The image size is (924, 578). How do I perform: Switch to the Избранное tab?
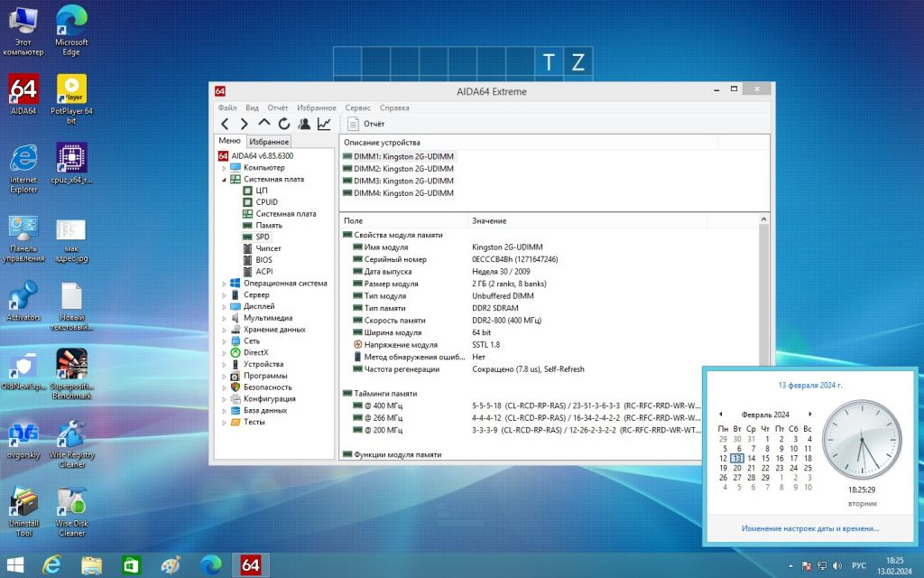[269, 142]
